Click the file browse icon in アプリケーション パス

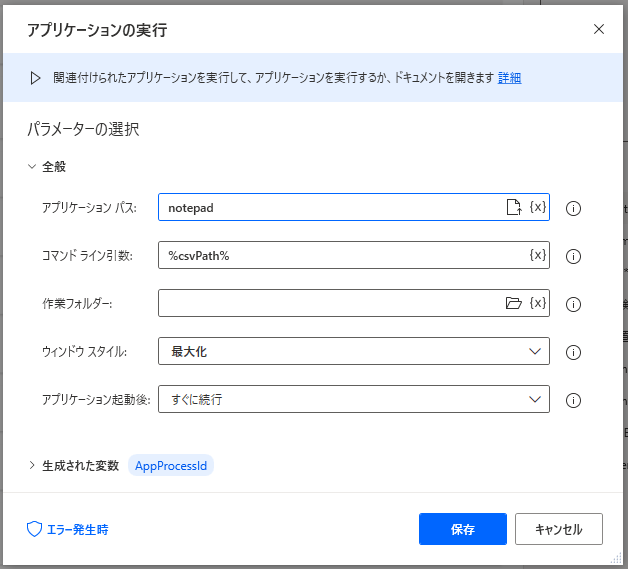[513, 207]
